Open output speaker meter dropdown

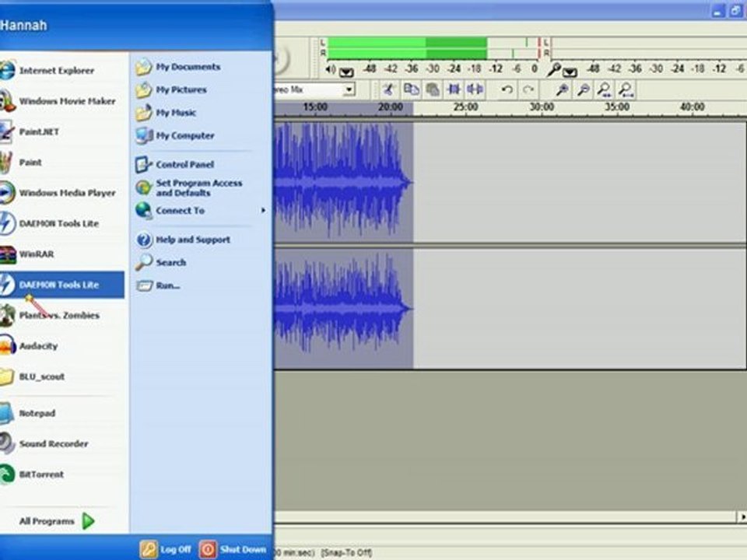[346, 72]
